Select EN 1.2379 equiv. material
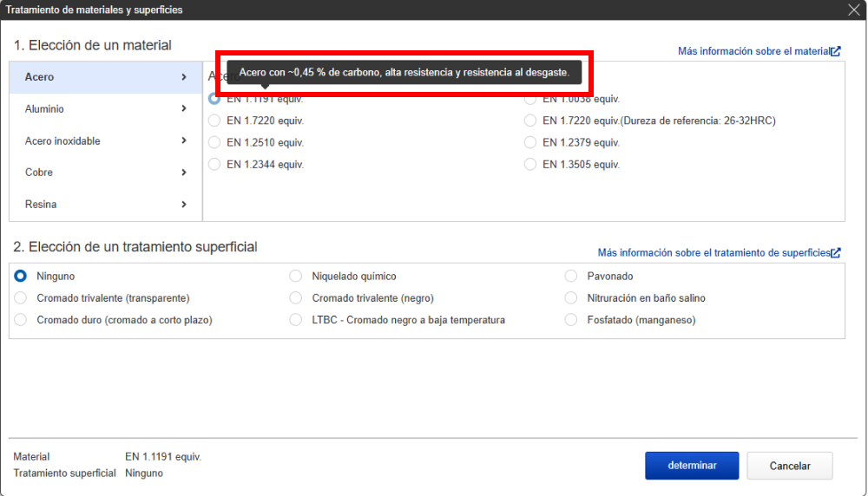The image size is (868, 496). pyautogui.click(x=530, y=142)
